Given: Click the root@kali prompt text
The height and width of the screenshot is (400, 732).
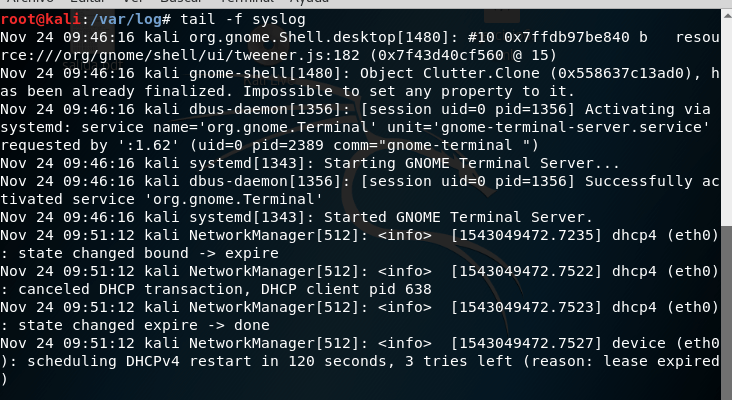Looking at the screenshot, I should (x=41, y=19).
